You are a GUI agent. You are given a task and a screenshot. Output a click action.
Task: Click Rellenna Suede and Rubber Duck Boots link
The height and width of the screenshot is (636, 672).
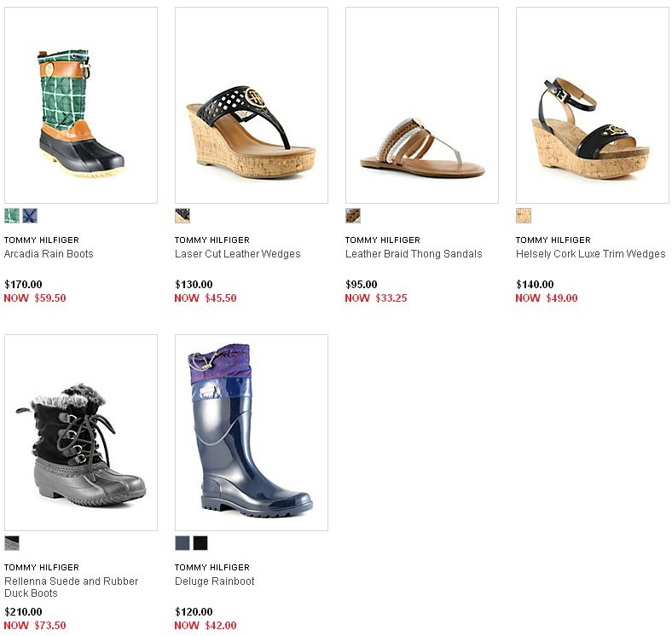coord(72,587)
